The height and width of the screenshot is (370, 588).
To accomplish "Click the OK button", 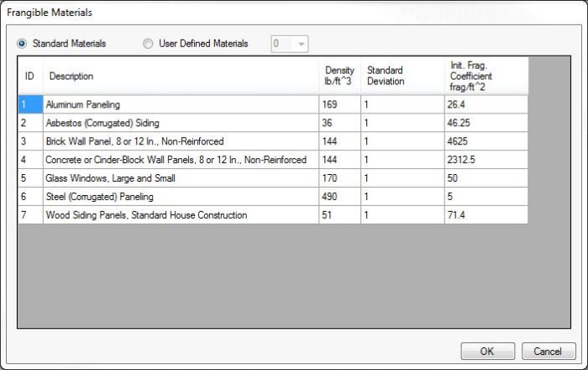I will [x=487, y=351].
